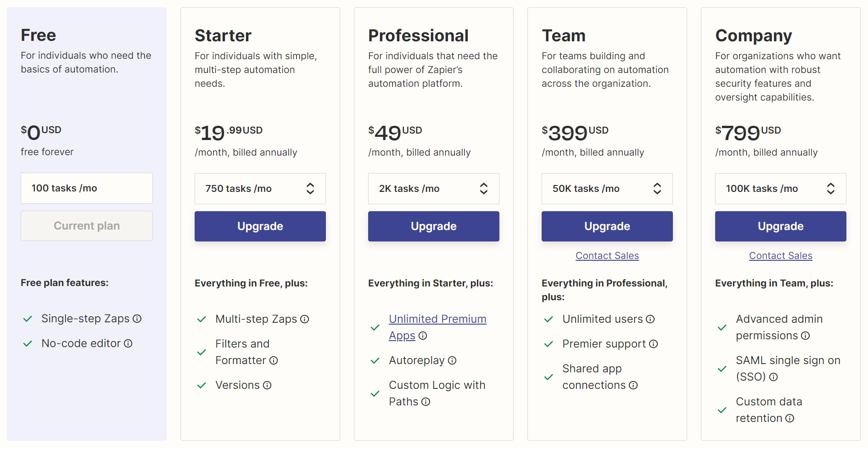
Task: Click info icon next to Single-step Zaps
Action: pos(137,319)
